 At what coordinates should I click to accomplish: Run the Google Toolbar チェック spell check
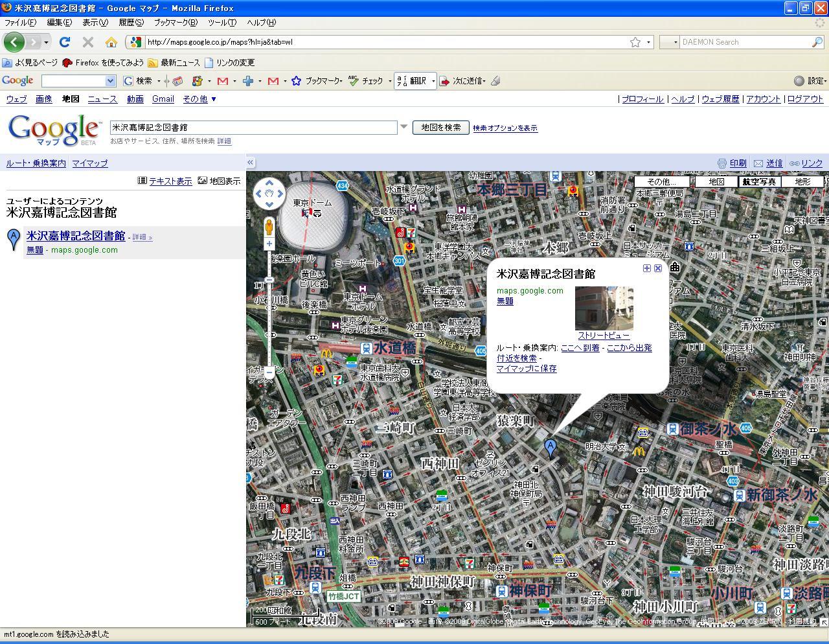click(x=366, y=81)
